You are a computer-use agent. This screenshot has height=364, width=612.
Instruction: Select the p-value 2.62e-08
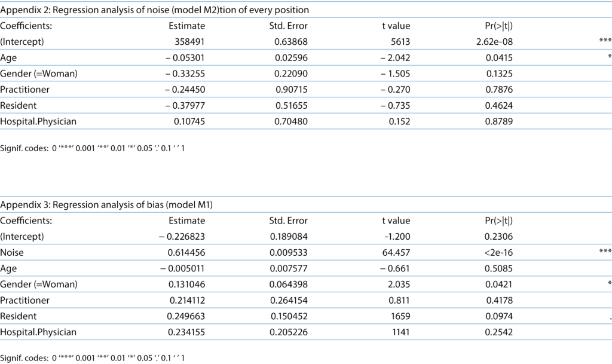pyautogui.click(x=491, y=42)
